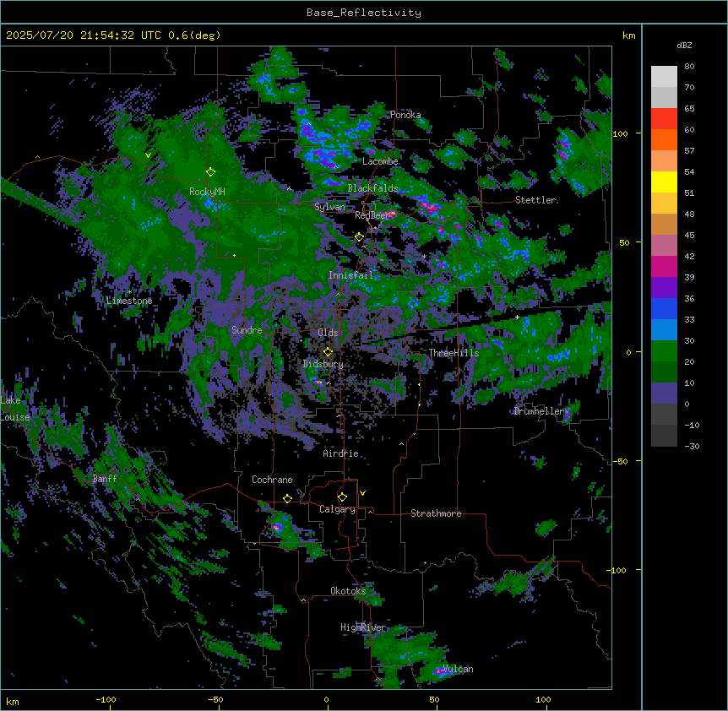Click the Strathmore label
The height and width of the screenshot is (711, 728).
(x=436, y=513)
